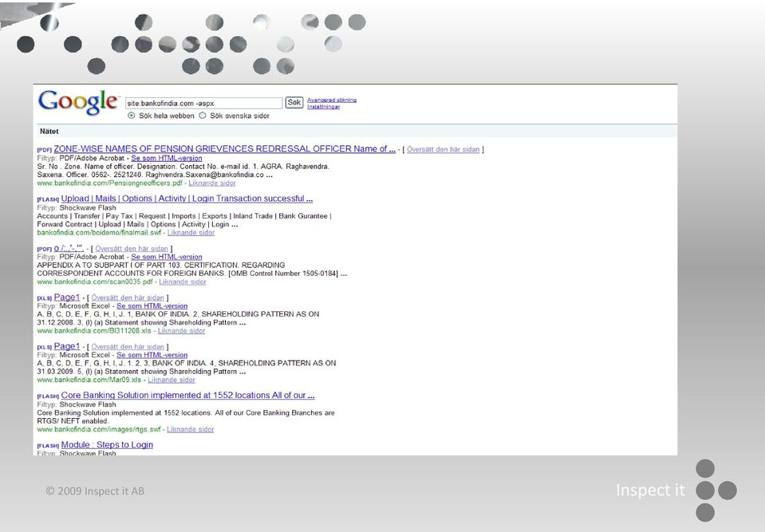Open Liknande sidor for BI311208.xls
The height and width of the screenshot is (532, 765).
[x=182, y=331]
